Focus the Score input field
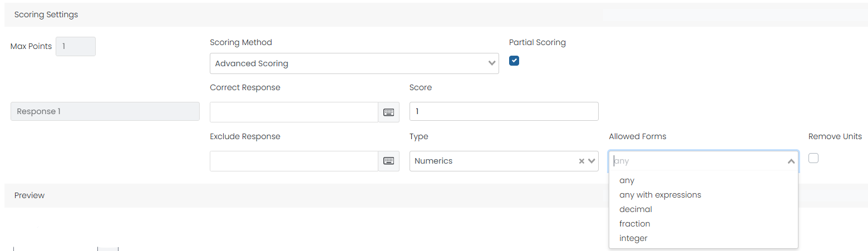 [504, 111]
